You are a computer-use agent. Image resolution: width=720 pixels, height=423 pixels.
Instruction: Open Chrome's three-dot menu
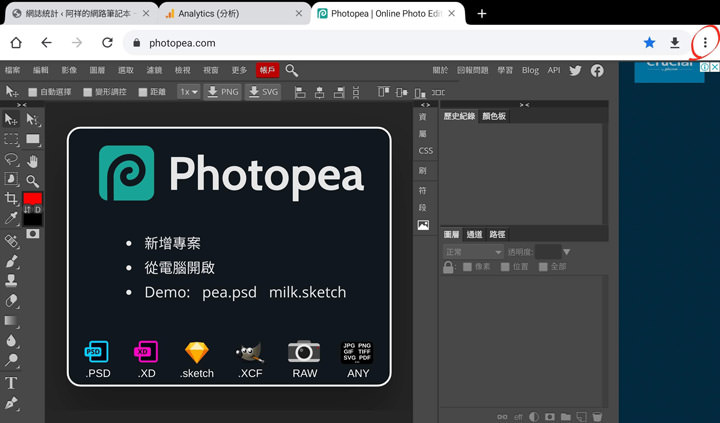click(705, 43)
